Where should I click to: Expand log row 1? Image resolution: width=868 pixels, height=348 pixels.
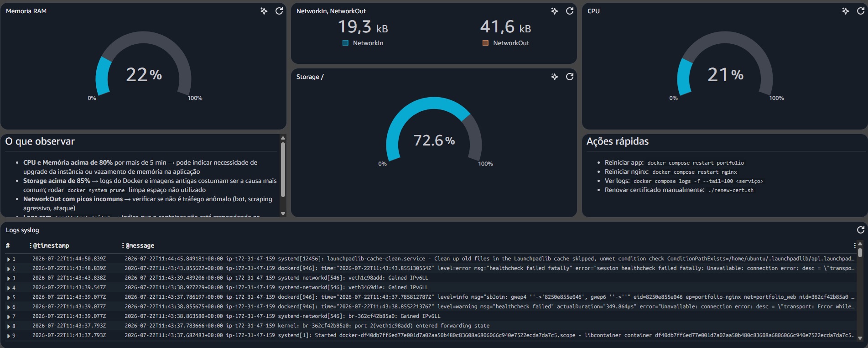coord(8,259)
